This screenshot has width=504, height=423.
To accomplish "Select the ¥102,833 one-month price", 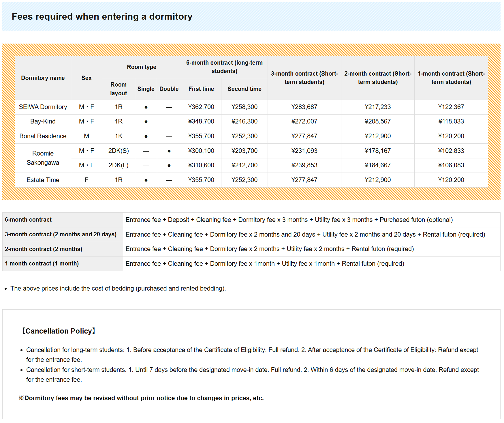I will pyautogui.click(x=451, y=151).
